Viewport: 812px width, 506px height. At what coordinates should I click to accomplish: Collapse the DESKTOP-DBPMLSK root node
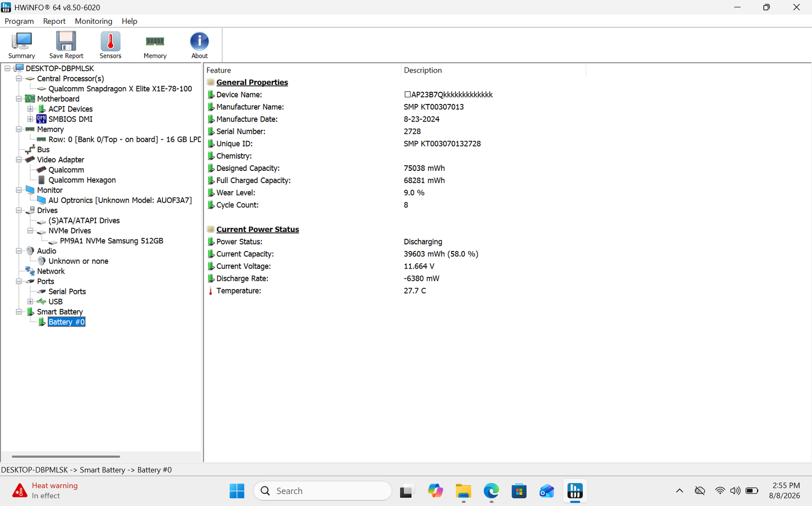point(8,68)
